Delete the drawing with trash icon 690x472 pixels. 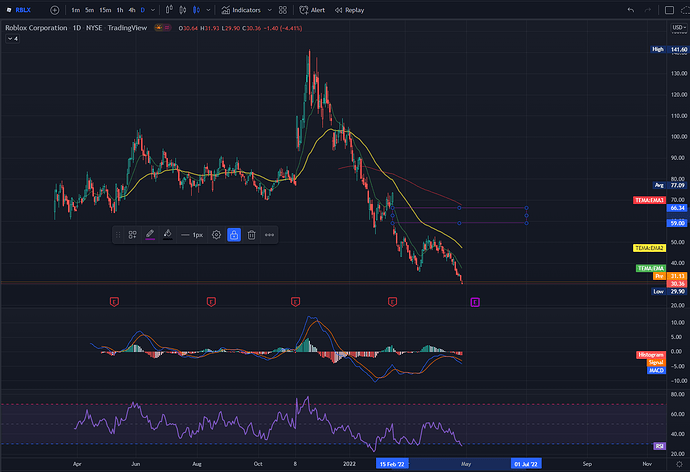(251, 235)
